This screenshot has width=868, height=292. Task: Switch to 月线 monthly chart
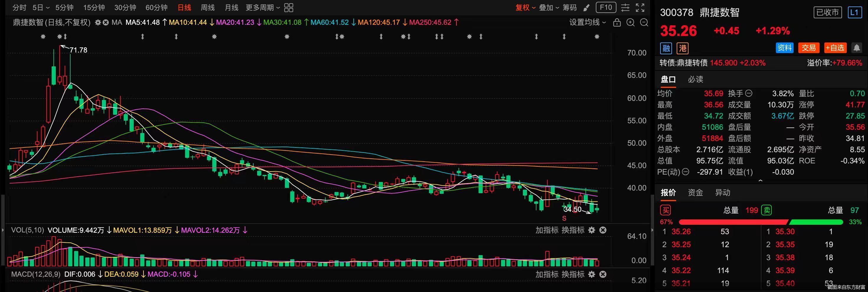click(231, 7)
